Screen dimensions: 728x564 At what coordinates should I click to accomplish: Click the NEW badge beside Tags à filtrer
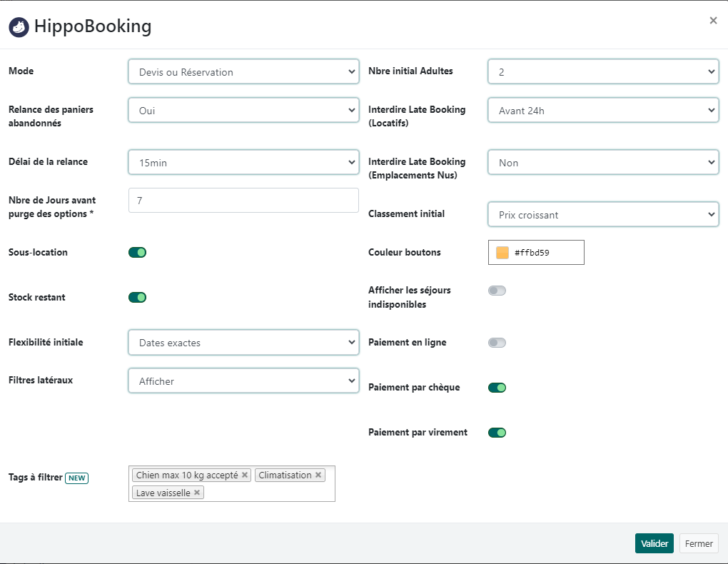click(x=76, y=478)
